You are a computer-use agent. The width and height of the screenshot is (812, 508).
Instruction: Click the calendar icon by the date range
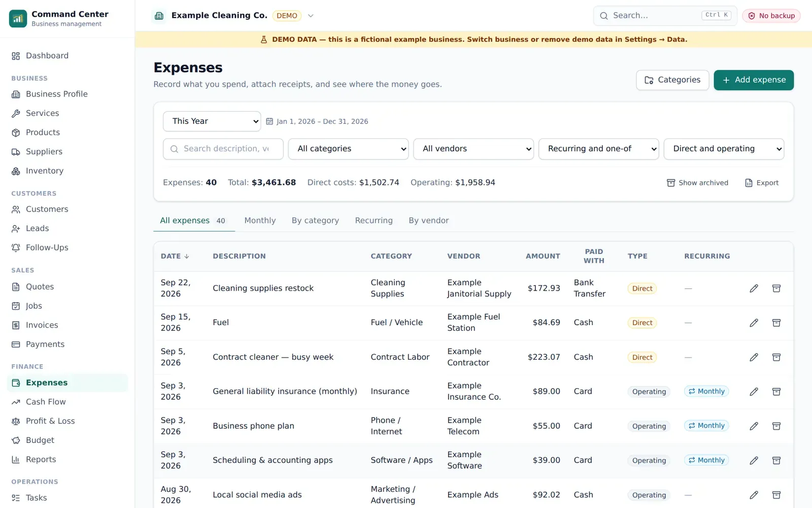(x=269, y=121)
